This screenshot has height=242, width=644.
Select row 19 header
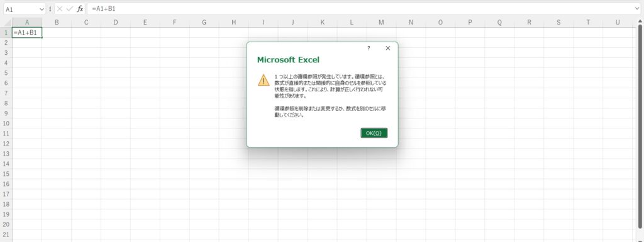point(6,214)
